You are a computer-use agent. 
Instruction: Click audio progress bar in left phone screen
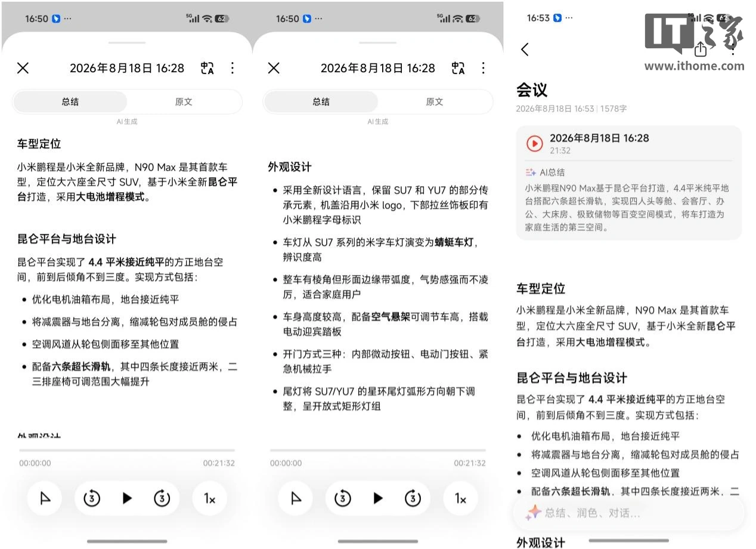[127, 450]
